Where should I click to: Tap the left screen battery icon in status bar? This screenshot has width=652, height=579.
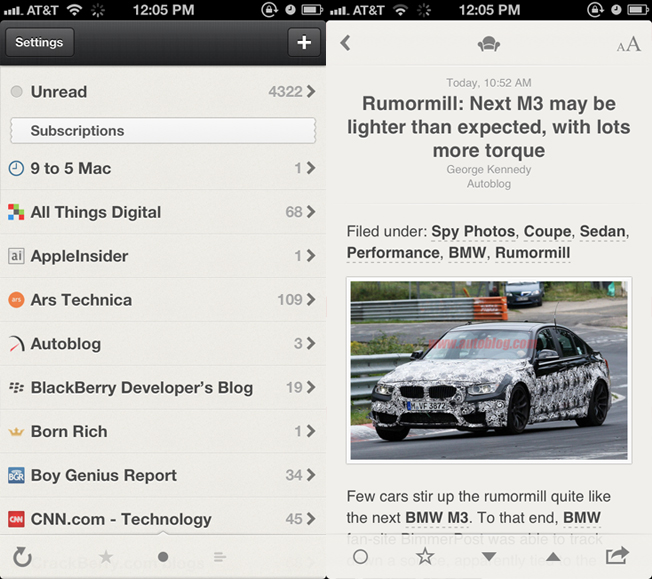312,9
